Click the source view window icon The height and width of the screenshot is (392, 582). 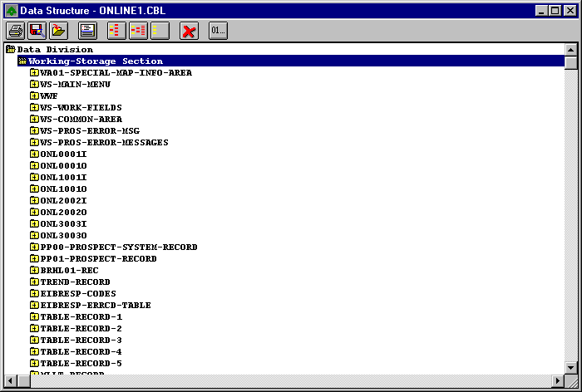tap(87, 31)
